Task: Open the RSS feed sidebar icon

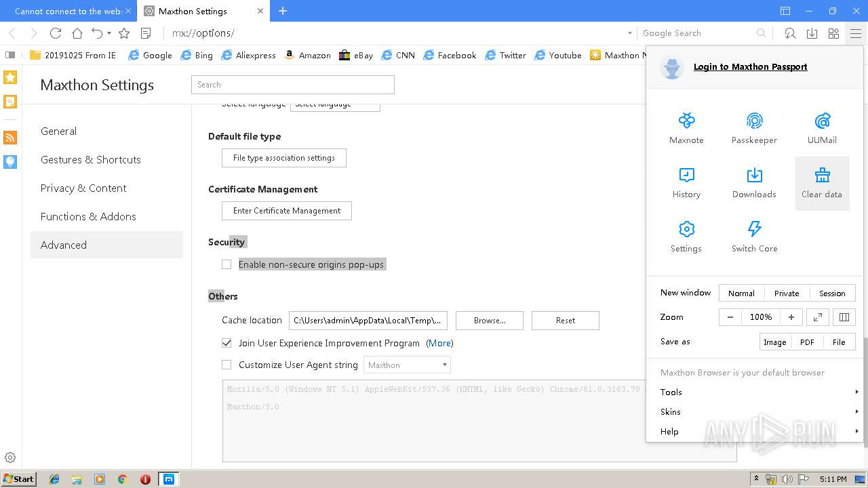Action: tap(10, 138)
